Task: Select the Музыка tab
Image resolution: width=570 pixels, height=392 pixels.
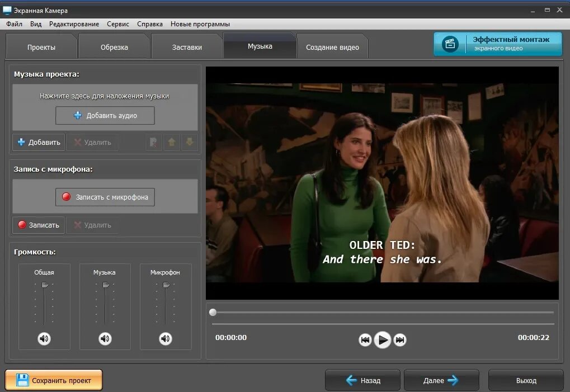Action: click(260, 46)
